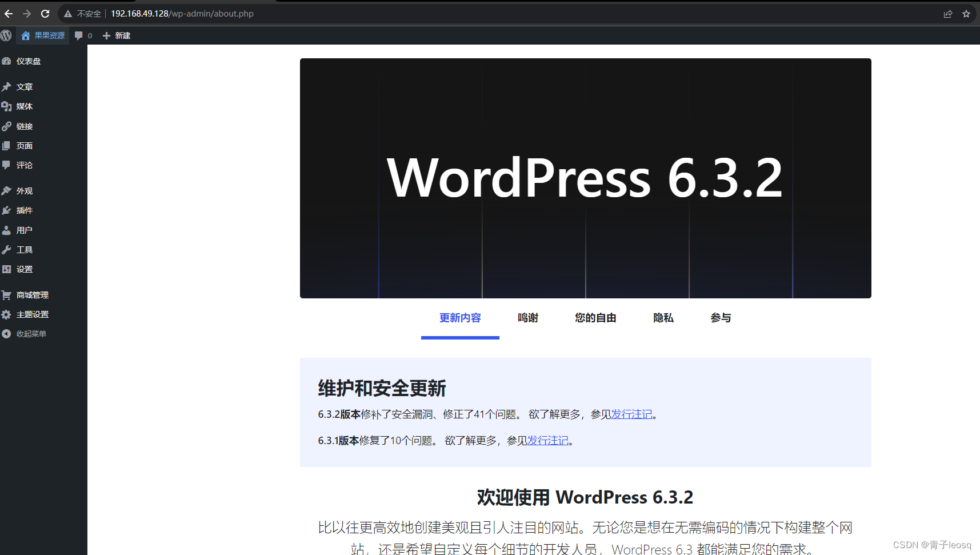Click the pushpin icon for 文章

tap(6, 87)
